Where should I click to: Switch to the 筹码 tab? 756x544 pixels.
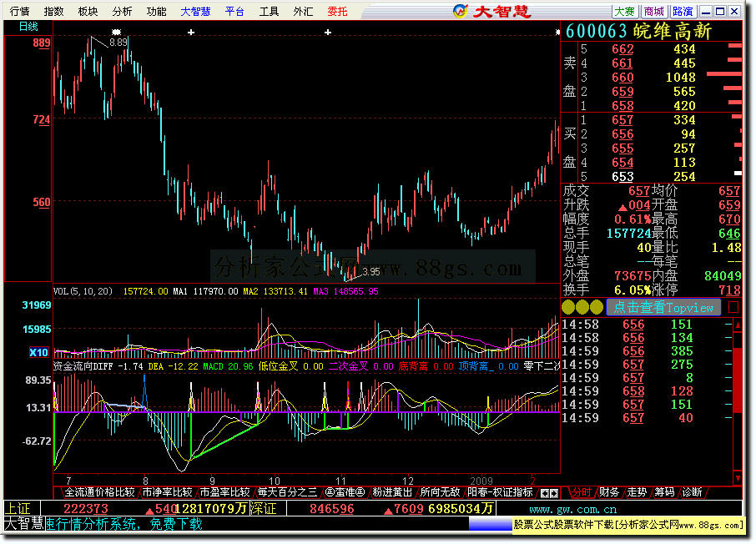[x=664, y=492]
